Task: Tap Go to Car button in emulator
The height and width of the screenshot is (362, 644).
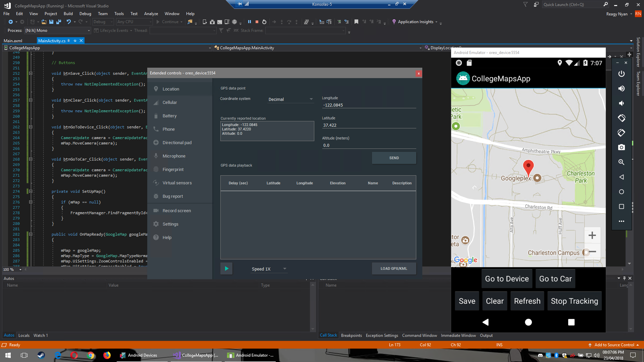Action: click(x=555, y=279)
